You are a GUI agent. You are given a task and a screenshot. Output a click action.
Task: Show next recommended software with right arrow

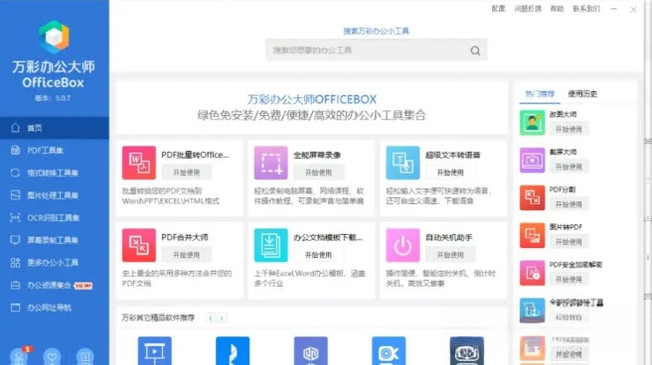222,318
